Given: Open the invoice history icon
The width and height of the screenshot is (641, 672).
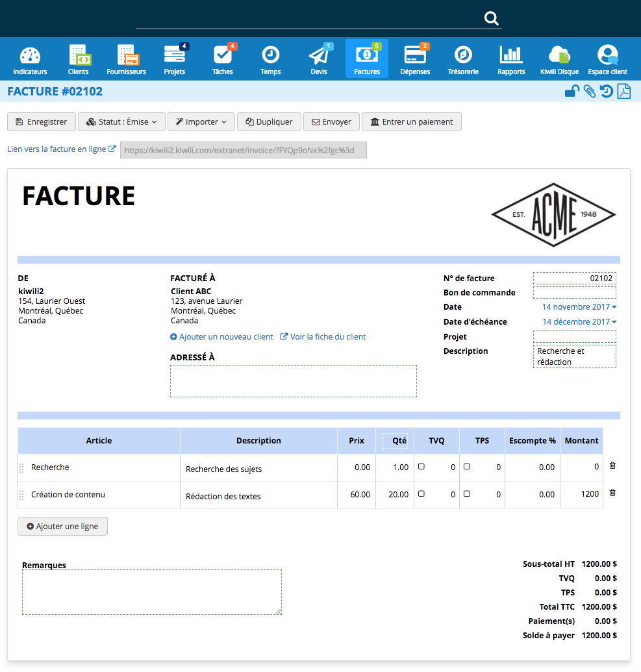Looking at the screenshot, I should [x=606, y=92].
